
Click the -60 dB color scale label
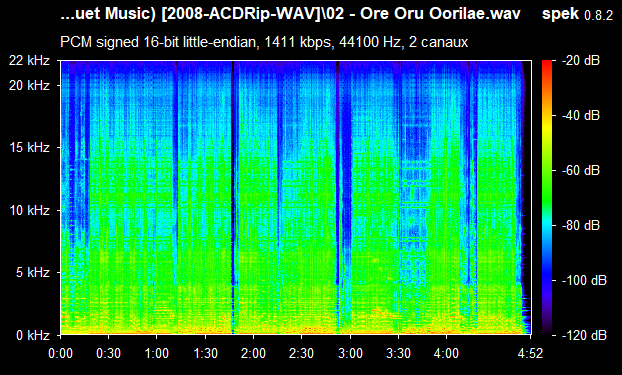[581, 171]
